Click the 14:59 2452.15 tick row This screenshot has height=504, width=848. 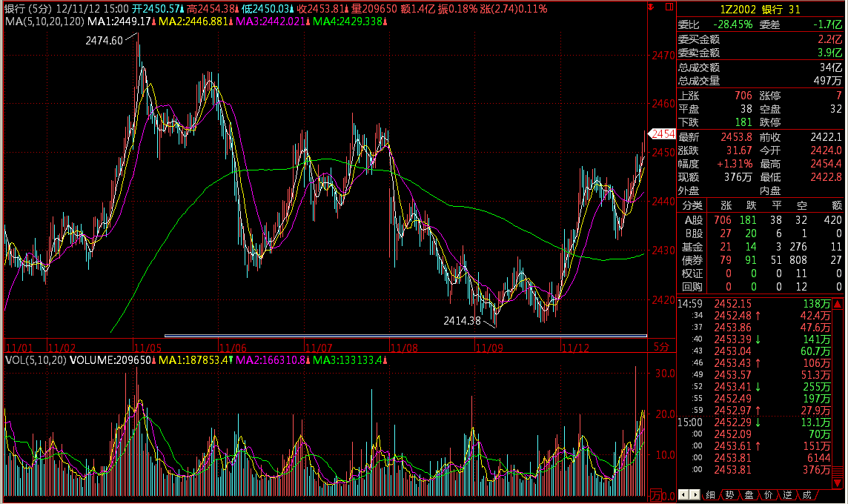755,304
